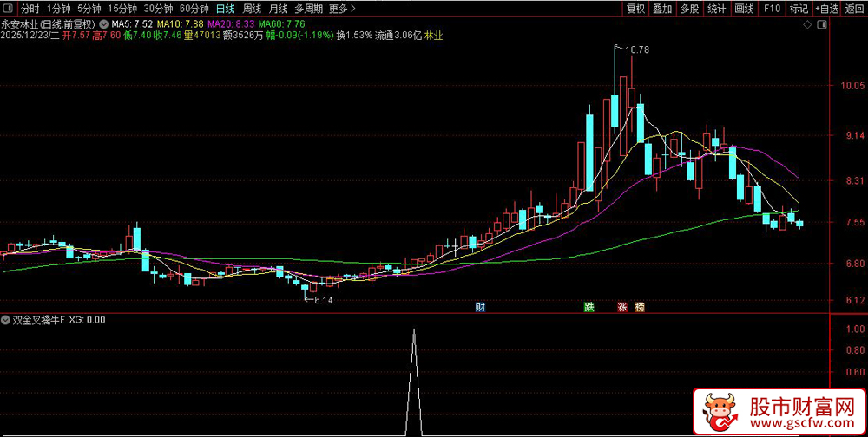Click the 林业 industry sector link

433,36
